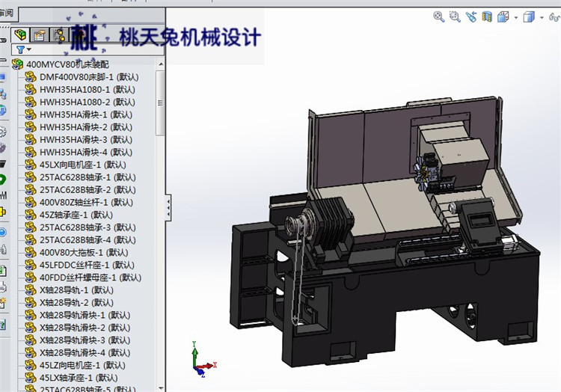The image size is (561, 392).
Task: Click the Section View icon
Action: click(487, 16)
